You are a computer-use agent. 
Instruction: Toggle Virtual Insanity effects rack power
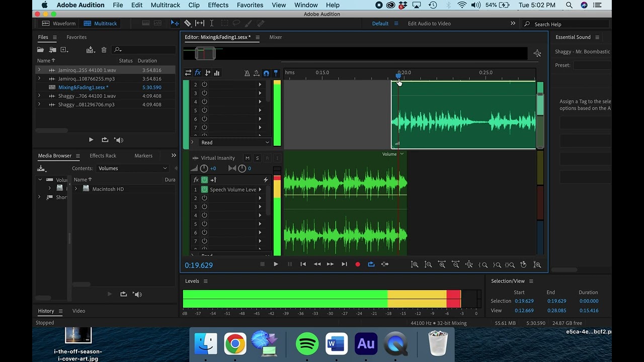pyautogui.click(x=204, y=179)
